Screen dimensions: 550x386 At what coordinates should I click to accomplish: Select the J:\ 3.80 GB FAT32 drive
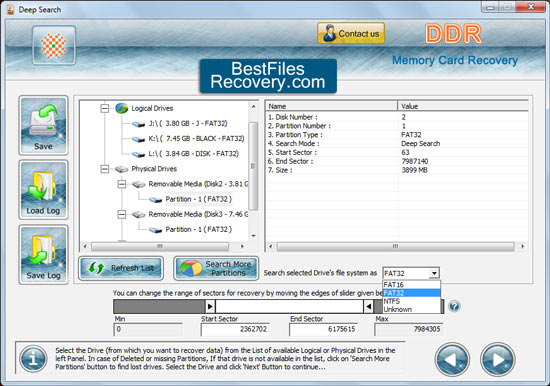point(188,124)
